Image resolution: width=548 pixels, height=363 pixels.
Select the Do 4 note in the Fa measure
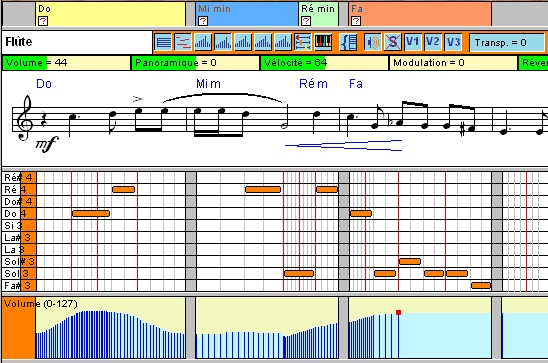[x=361, y=213]
